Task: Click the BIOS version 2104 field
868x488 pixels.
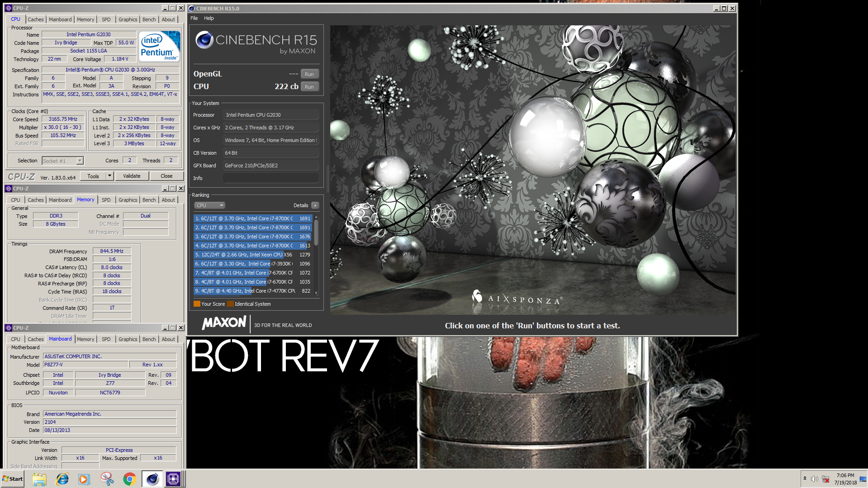Action: click(109, 422)
